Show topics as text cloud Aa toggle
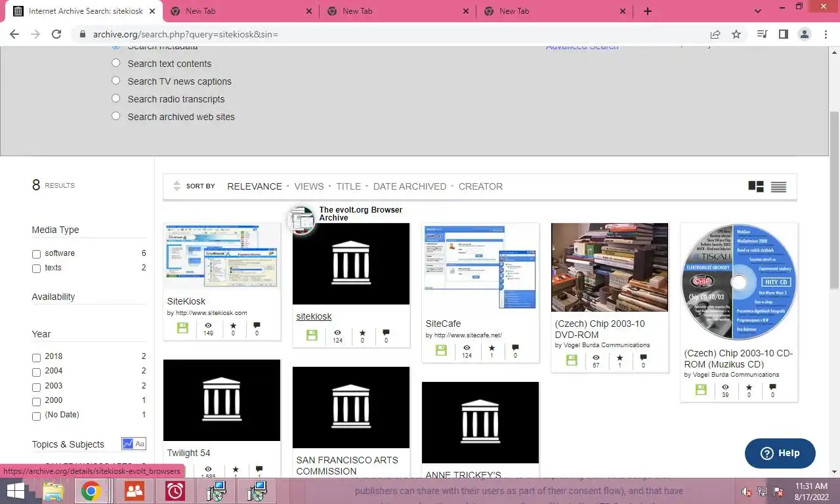Viewport: 840px width, 504px height. [140, 444]
